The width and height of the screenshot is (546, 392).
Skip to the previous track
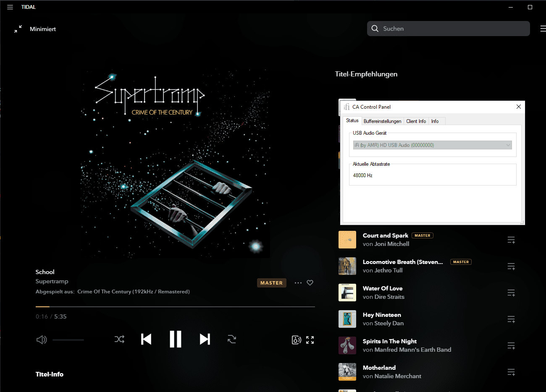[x=146, y=339]
